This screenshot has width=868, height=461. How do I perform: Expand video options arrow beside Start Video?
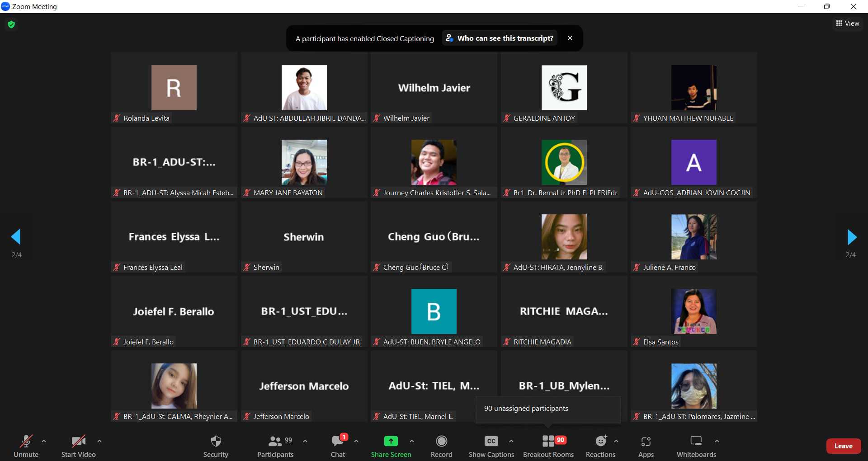(99, 441)
